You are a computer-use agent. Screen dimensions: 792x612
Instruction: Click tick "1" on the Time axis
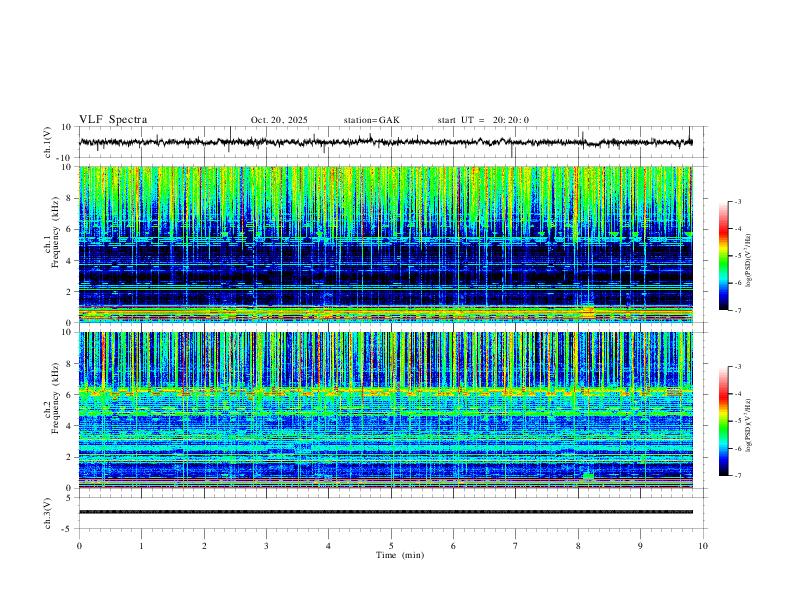[x=141, y=546]
